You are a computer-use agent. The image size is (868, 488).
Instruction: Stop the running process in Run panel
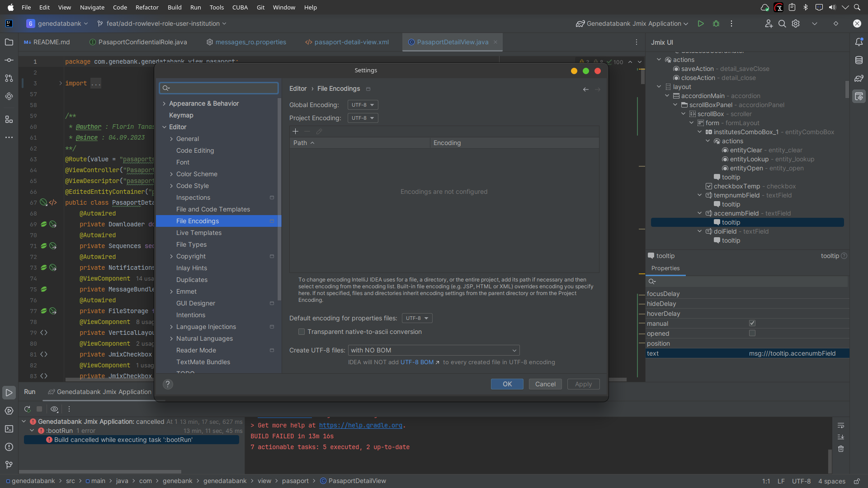[39, 409]
